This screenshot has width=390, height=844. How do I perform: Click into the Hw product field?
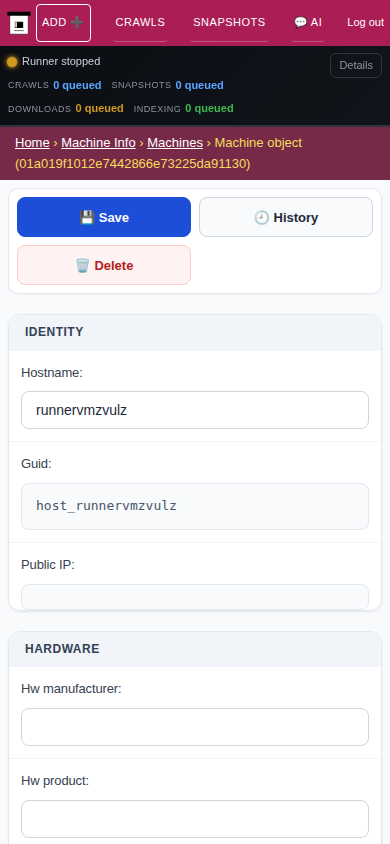point(195,819)
